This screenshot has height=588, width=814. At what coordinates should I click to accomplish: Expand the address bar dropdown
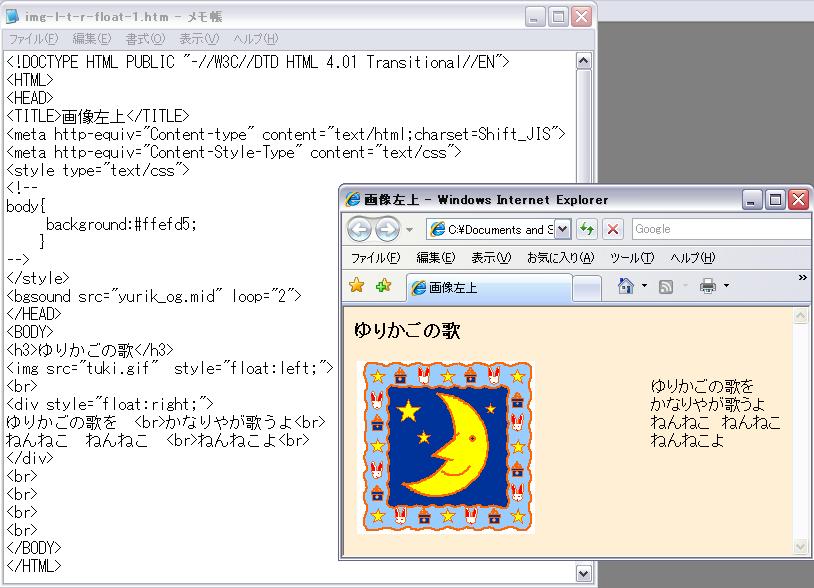coord(562,229)
